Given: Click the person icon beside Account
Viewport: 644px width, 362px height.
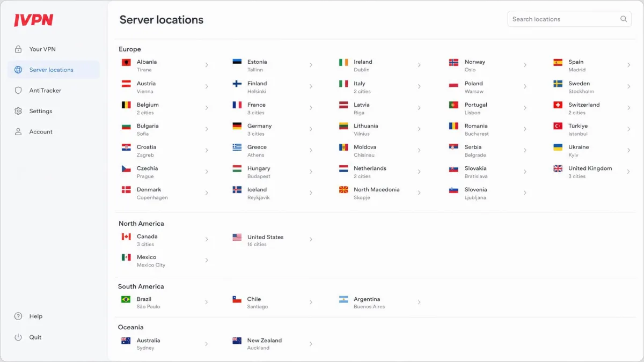Looking at the screenshot, I should 18,132.
